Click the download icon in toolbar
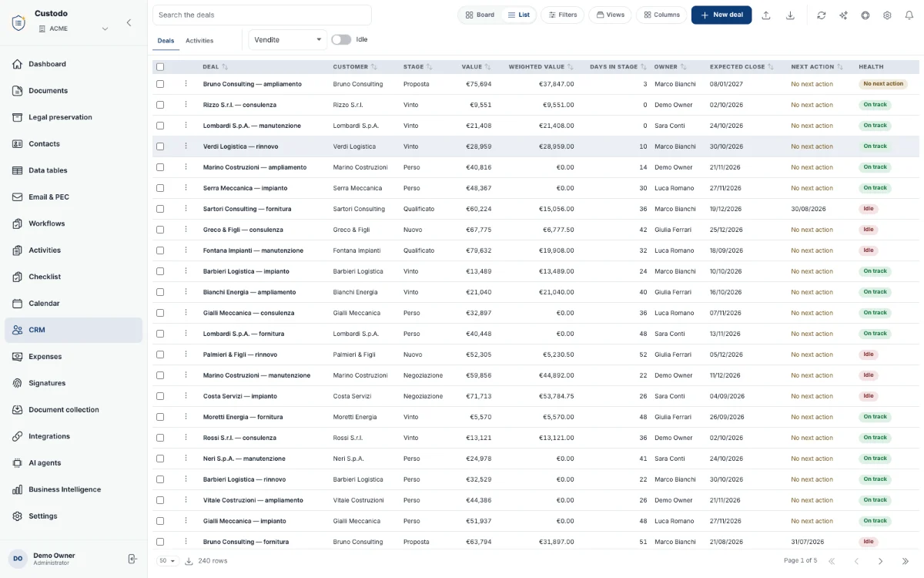 click(790, 15)
